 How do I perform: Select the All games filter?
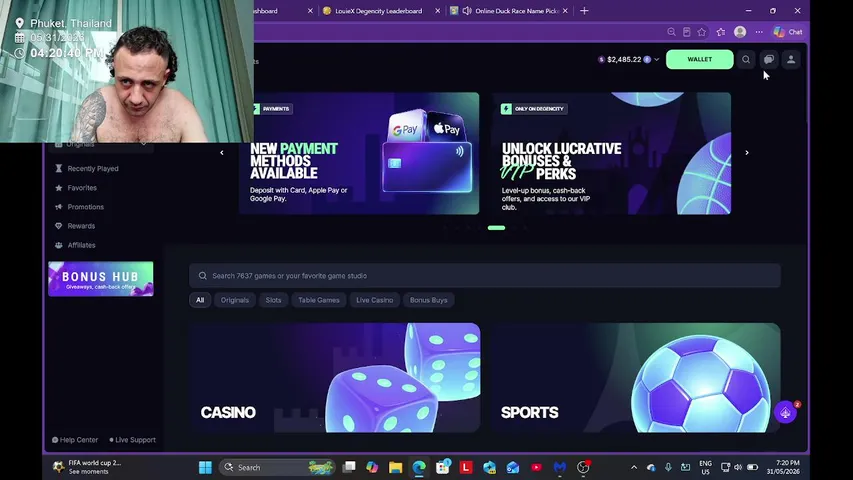[200, 300]
